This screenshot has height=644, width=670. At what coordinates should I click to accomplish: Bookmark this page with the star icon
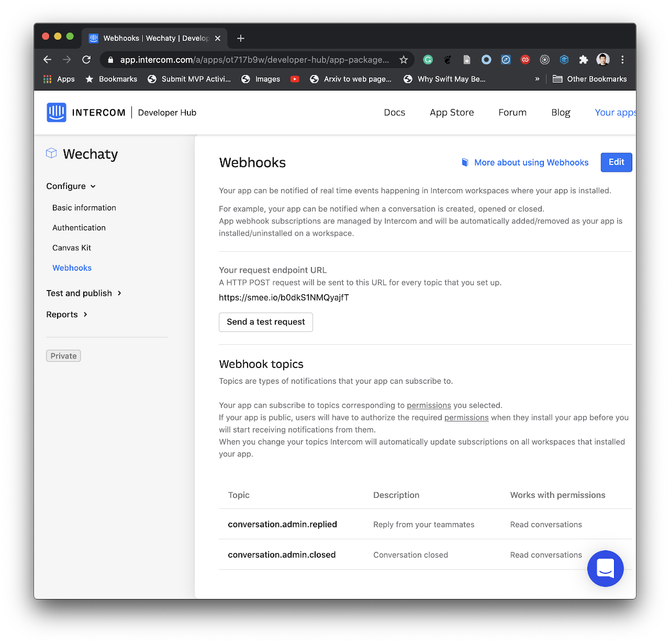coord(404,60)
